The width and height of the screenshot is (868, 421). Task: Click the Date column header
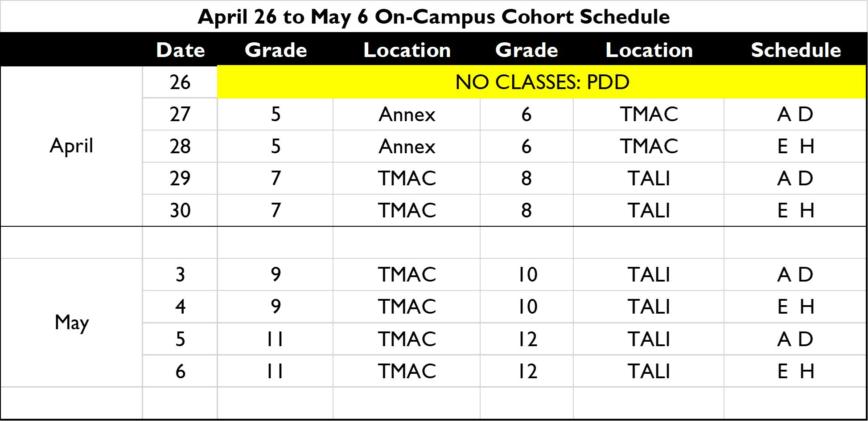point(180,50)
